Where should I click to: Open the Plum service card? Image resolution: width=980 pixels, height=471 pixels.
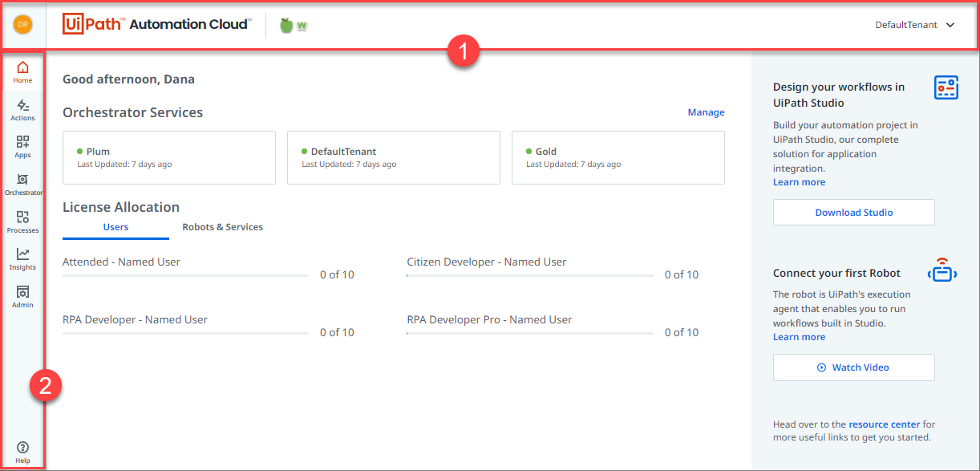pyautogui.click(x=169, y=157)
